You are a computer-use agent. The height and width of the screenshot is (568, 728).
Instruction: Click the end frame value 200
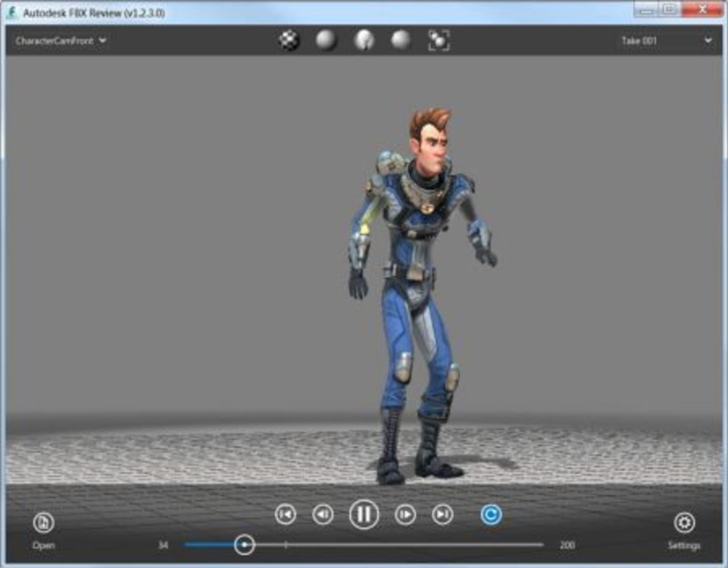coord(567,545)
